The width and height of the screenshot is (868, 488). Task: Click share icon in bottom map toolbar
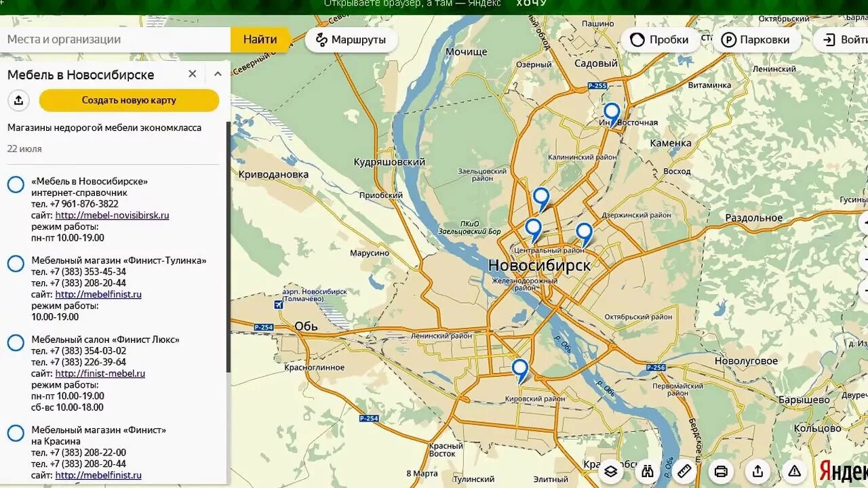point(757,470)
